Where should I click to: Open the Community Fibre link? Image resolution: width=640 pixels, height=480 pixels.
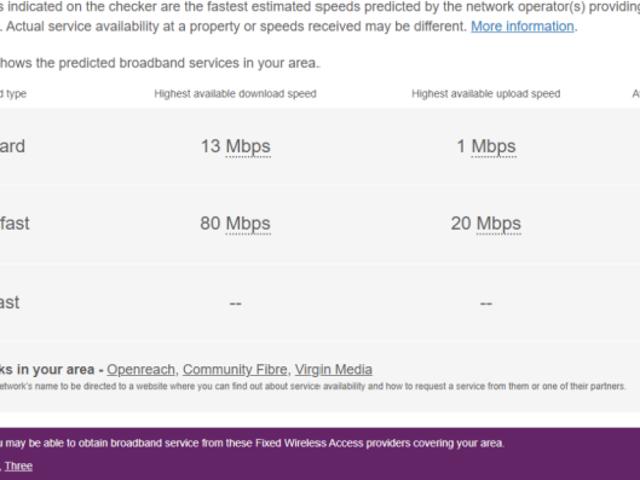click(x=235, y=369)
